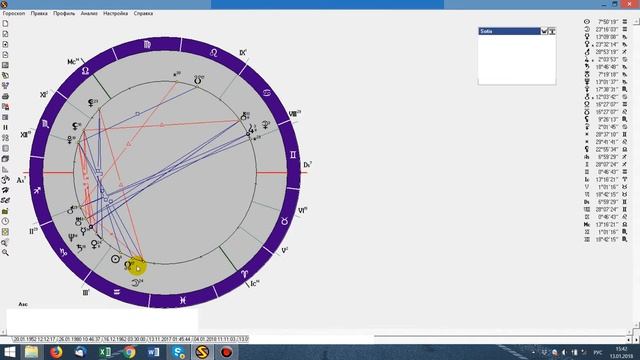Select the Solo list header

pyautogui.click(x=509, y=31)
